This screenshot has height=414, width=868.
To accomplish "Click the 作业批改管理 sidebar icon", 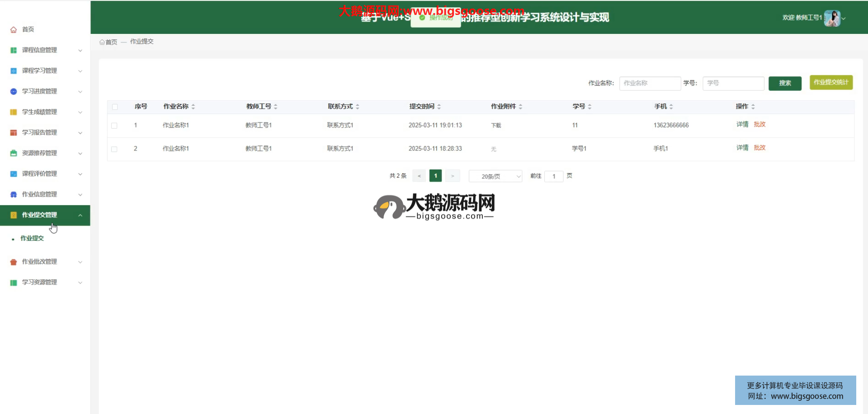I will pos(14,262).
